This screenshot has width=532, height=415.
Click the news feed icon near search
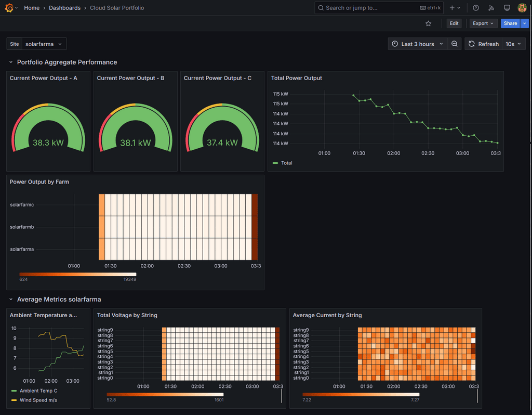490,8
